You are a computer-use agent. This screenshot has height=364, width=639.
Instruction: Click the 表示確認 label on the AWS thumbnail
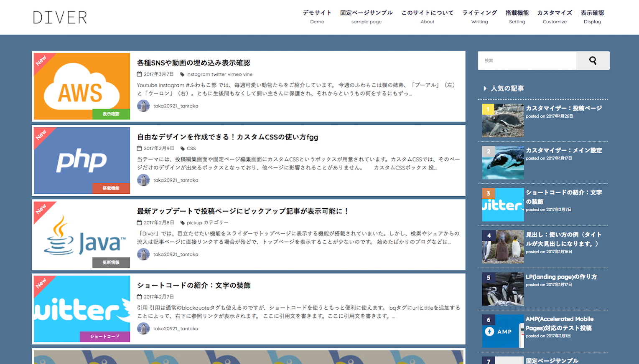tap(111, 114)
